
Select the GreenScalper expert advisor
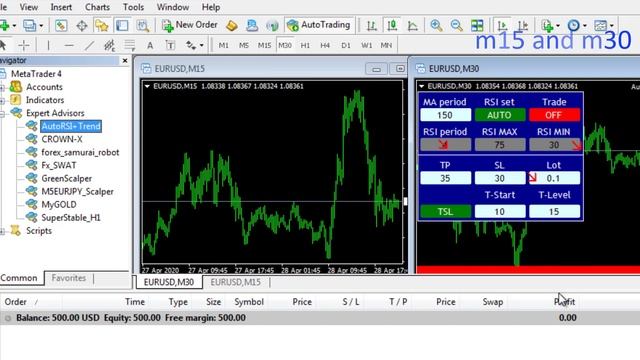tap(67, 178)
